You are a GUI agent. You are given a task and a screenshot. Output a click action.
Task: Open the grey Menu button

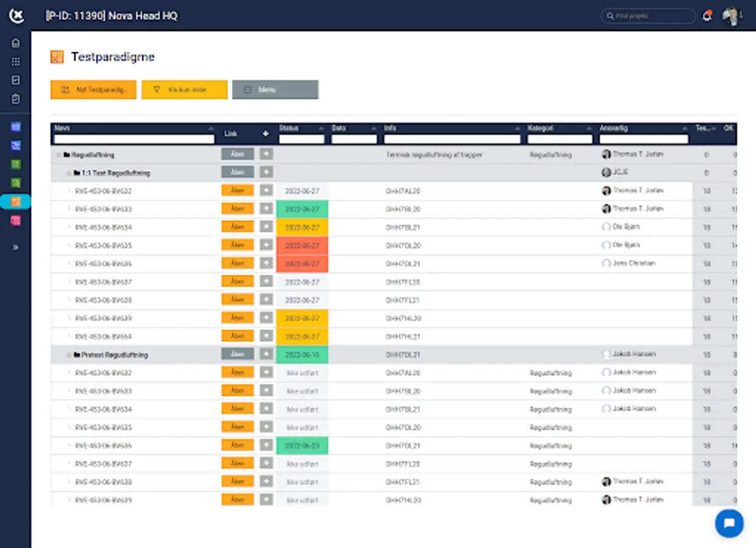point(275,90)
